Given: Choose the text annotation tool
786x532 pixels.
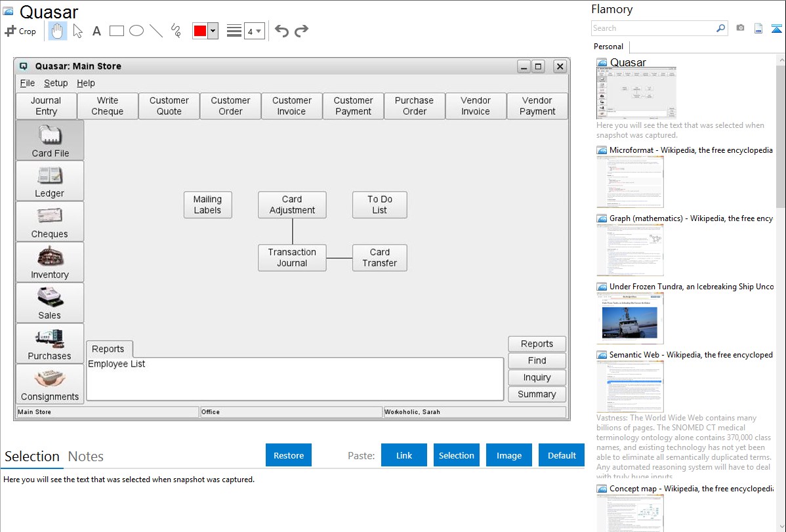Looking at the screenshot, I should (96, 31).
